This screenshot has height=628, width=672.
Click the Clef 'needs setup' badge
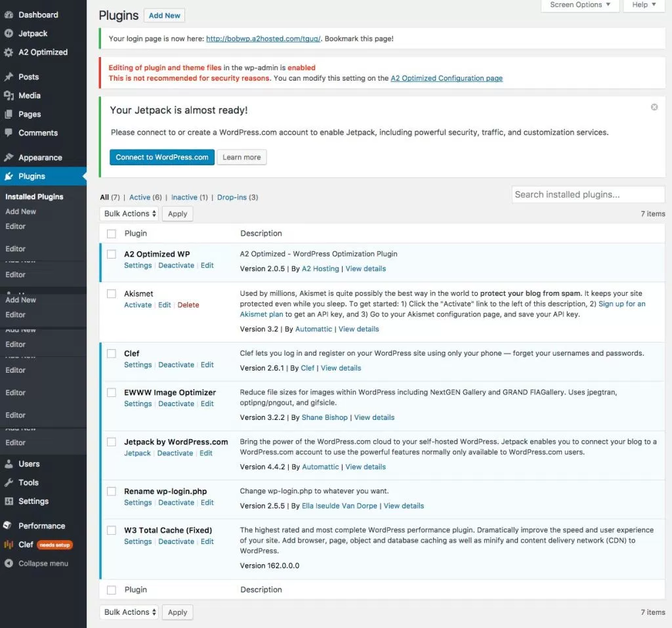55,545
